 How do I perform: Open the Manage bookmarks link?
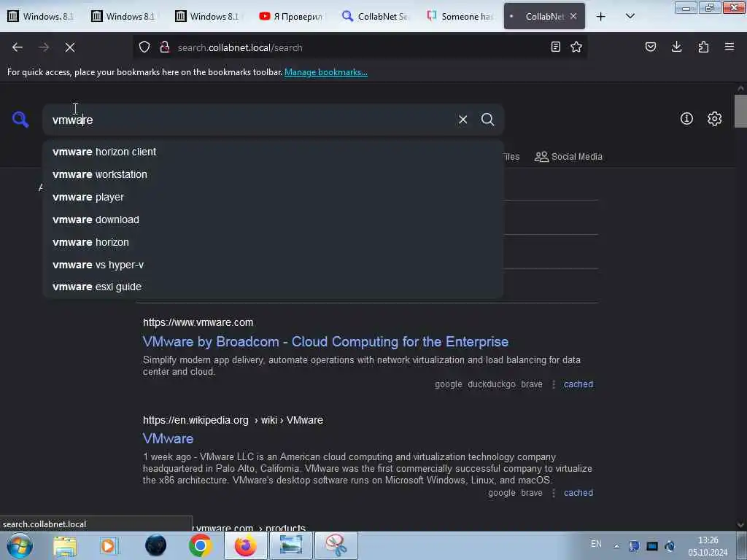pyautogui.click(x=326, y=72)
